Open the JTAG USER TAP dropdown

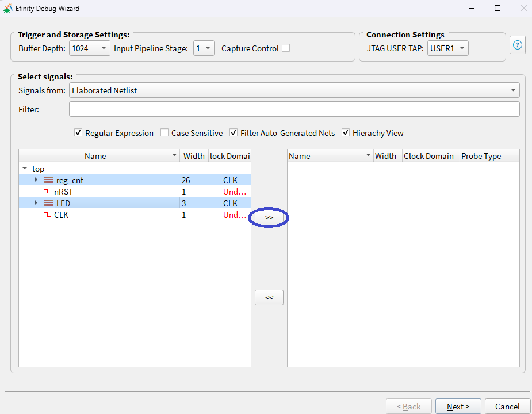coord(448,48)
